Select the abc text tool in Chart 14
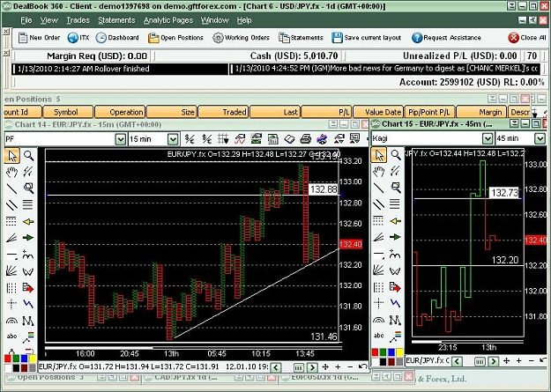Image resolution: width=551 pixels, height=392 pixels. 12,337
